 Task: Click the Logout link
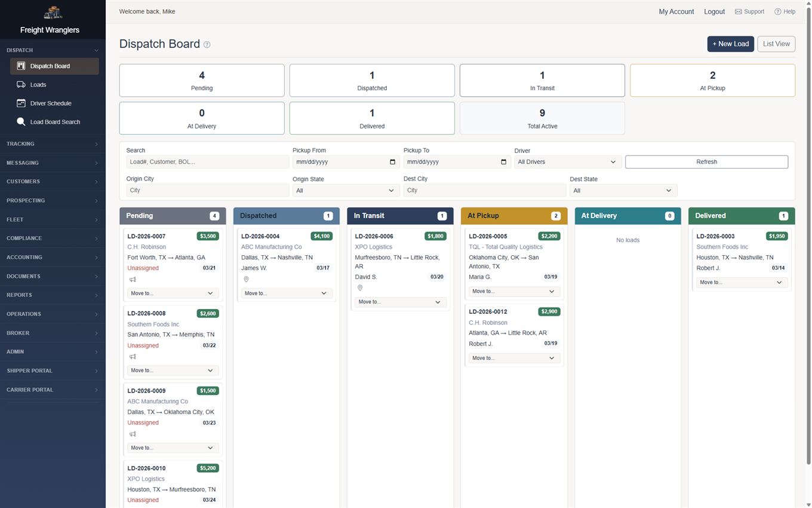click(x=714, y=11)
